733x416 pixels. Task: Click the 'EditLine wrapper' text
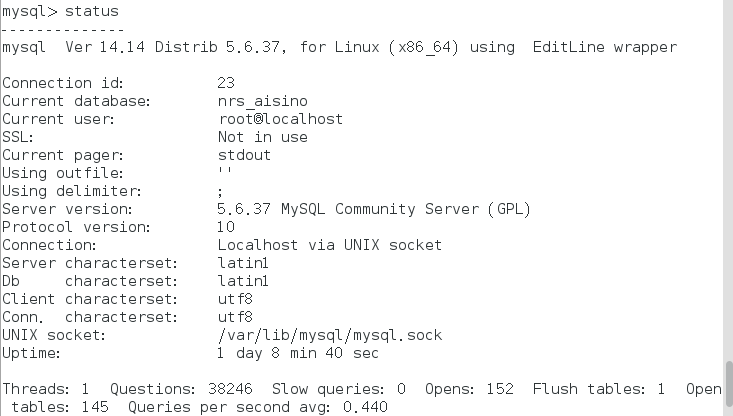[x=605, y=47]
